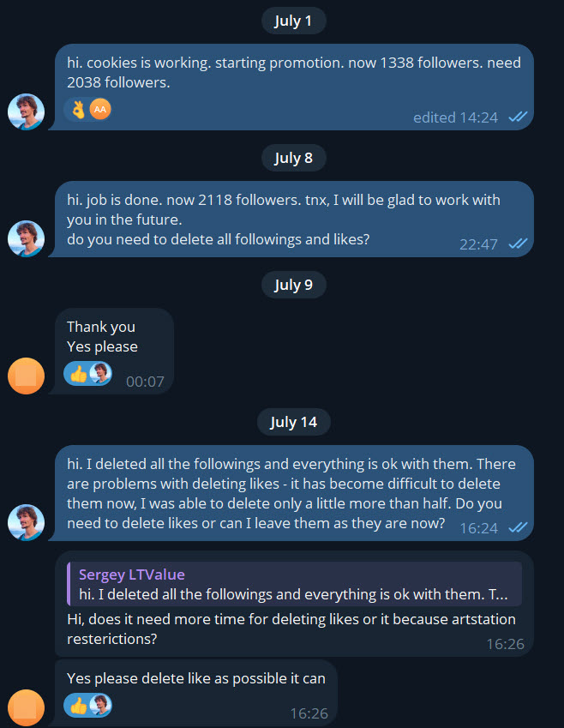Click double check mark beside edited 14:24
This screenshot has height=728, width=564.
click(518, 117)
